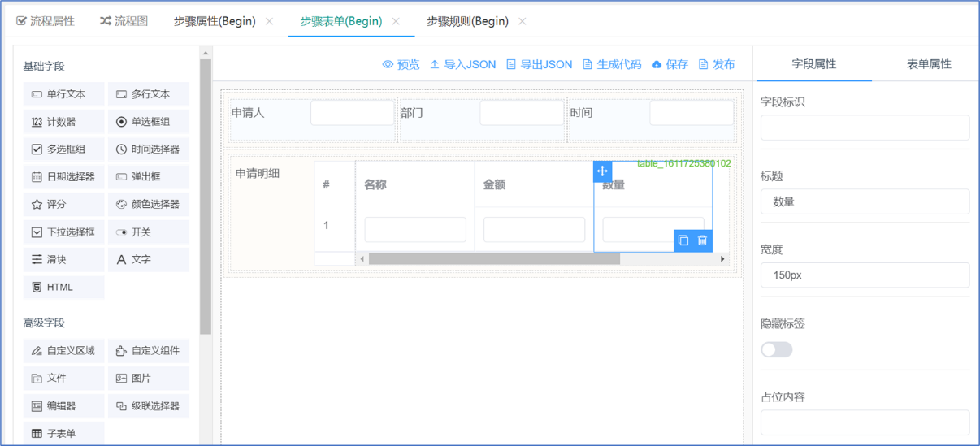Screen dimensions: 980x446
Task: Click the 申请人 form input
Action: 352,113
